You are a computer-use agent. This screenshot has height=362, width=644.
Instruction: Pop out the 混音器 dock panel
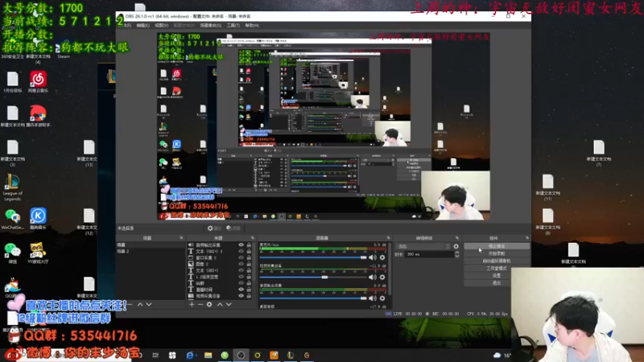coord(388,238)
